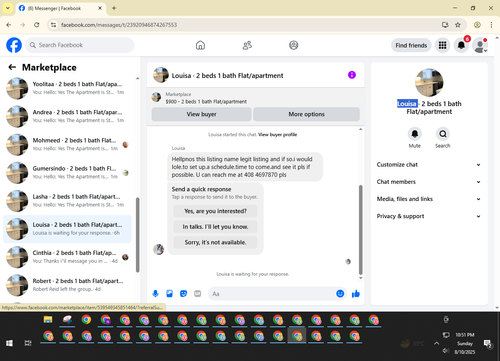The width and height of the screenshot is (500, 361).
Task: Open the Chrome profile avatar
Action: pos(477,25)
